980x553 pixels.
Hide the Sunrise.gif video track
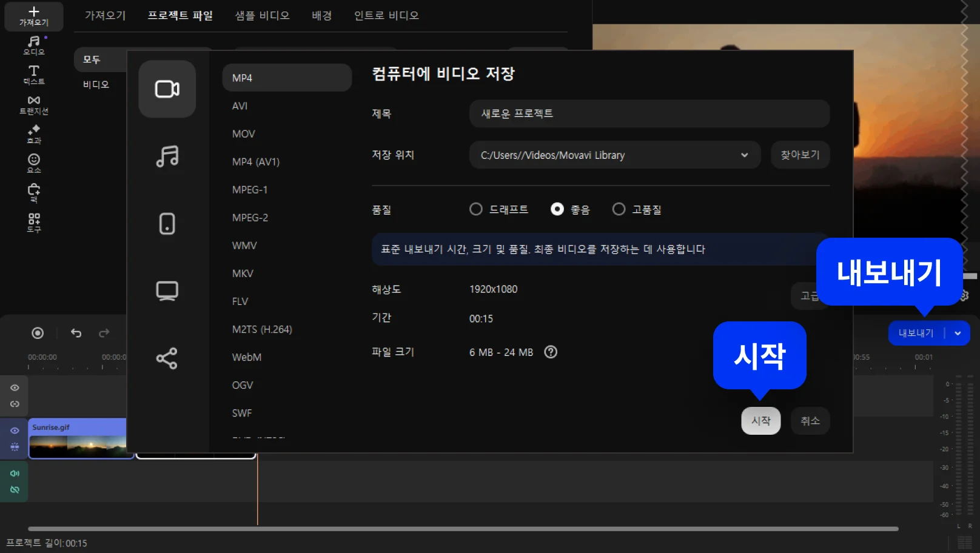tap(15, 431)
